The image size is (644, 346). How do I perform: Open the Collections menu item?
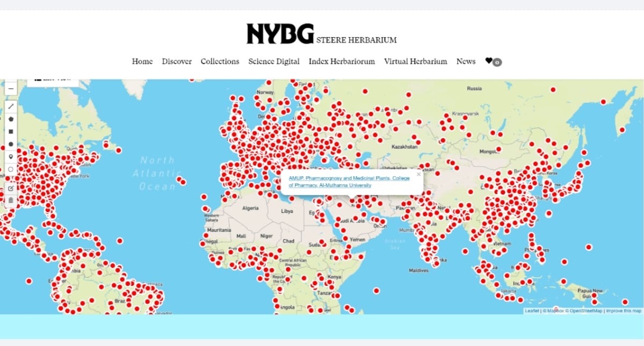[220, 61]
